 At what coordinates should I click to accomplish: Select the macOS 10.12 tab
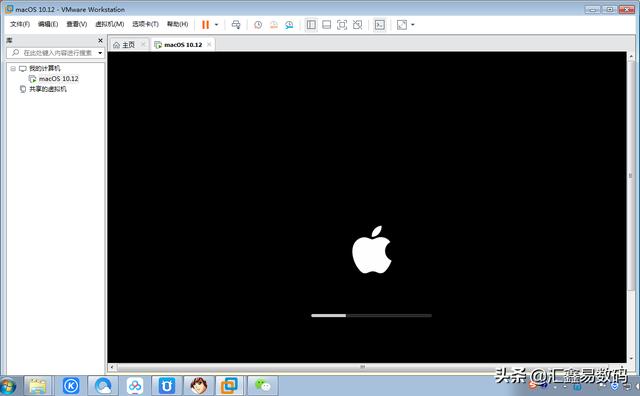pyautogui.click(x=183, y=44)
